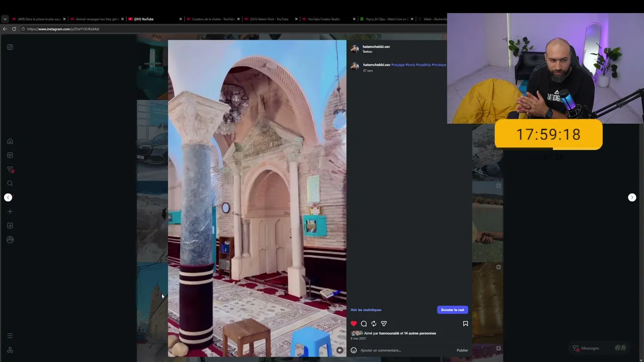Click the Create new post plus icon

tap(10, 212)
